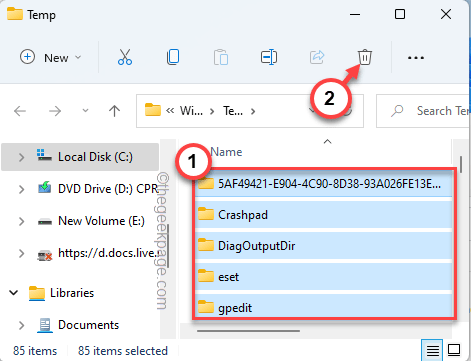Click the Paste clipboard icon
The image size is (471, 361).
pos(221,57)
